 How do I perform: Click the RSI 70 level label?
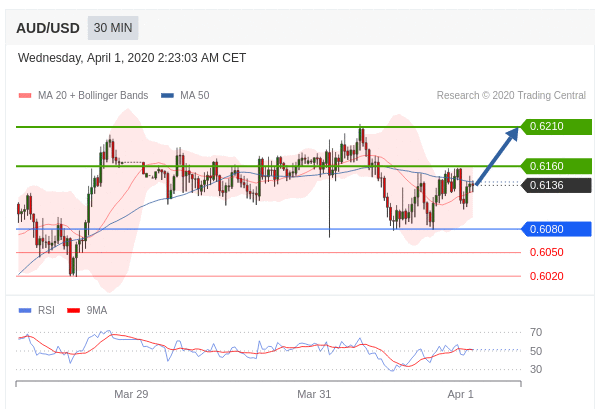pyautogui.click(x=536, y=332)
